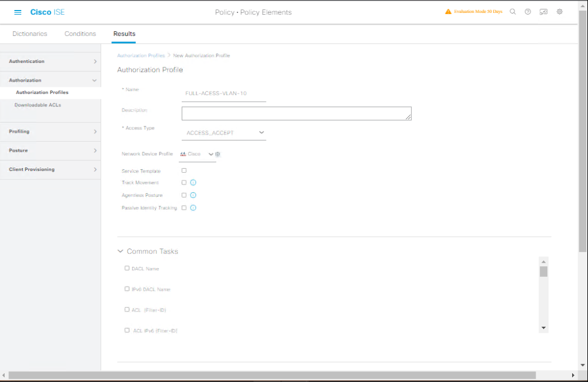Click into the Description text box
Viewport: 588px width, 382px height.
(x=296, y=113)
